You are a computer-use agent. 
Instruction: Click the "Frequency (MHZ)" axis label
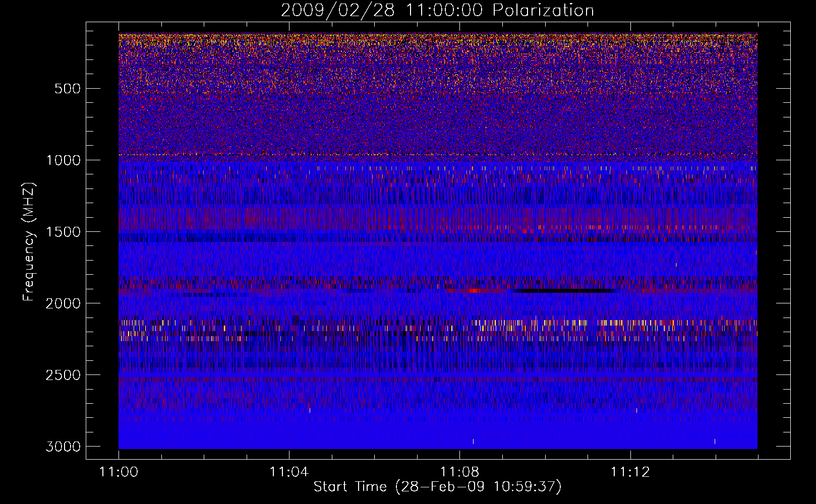coord(29,242)
